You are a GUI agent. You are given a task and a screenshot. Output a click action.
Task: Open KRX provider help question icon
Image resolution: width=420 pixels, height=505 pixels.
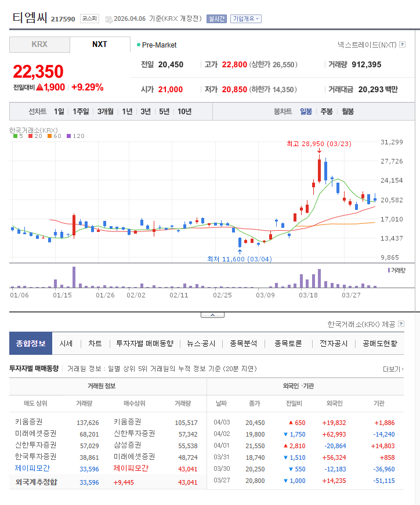pyautogui.click(x=401, y=324)
